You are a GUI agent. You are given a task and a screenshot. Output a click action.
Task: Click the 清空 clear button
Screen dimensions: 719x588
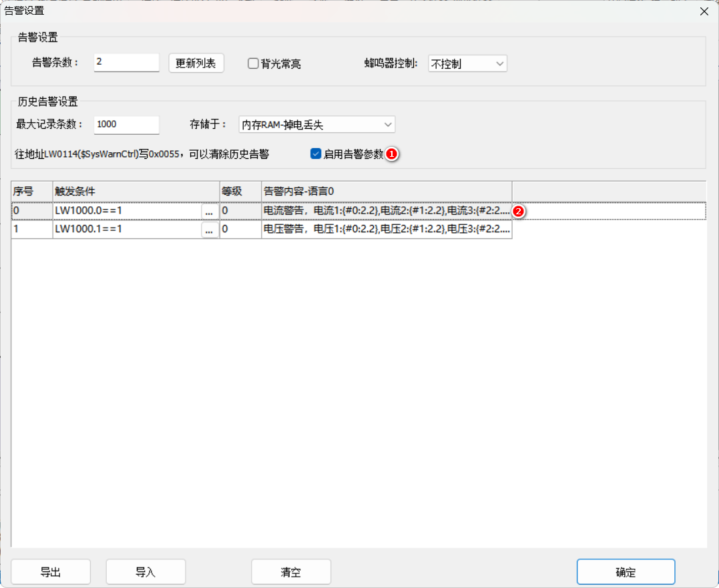[x=291, y=572]
